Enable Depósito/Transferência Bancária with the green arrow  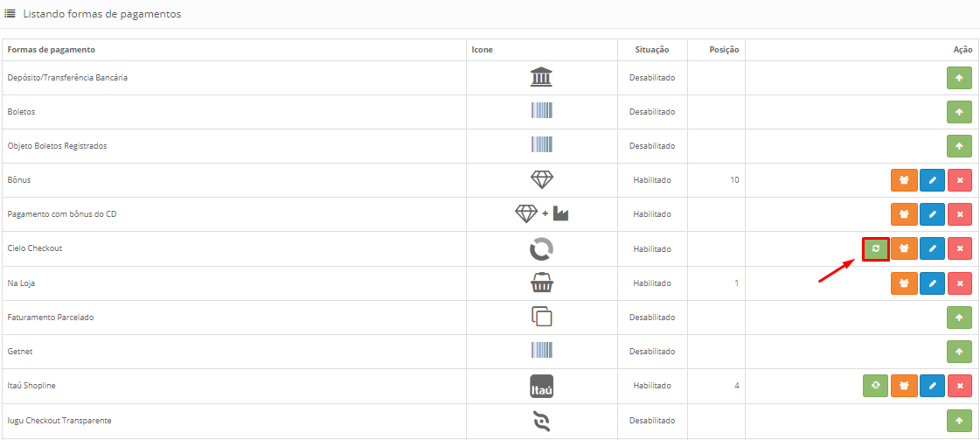(959, 78)
